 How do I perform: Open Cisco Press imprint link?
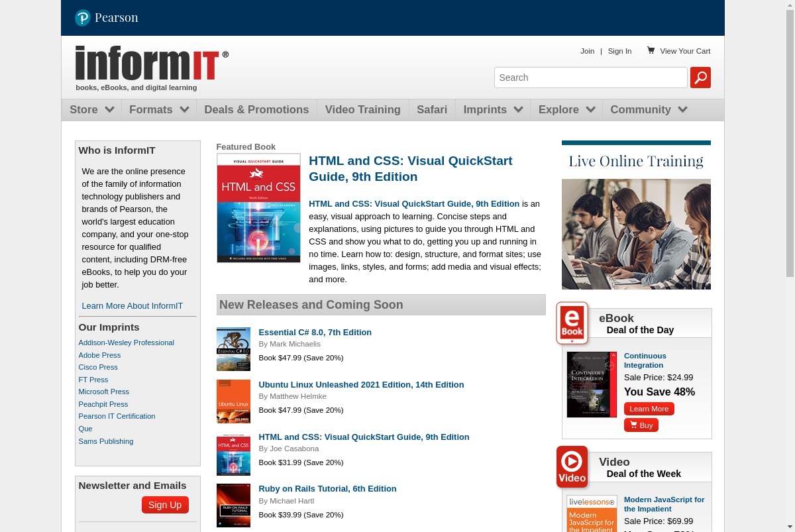[98, 367]
